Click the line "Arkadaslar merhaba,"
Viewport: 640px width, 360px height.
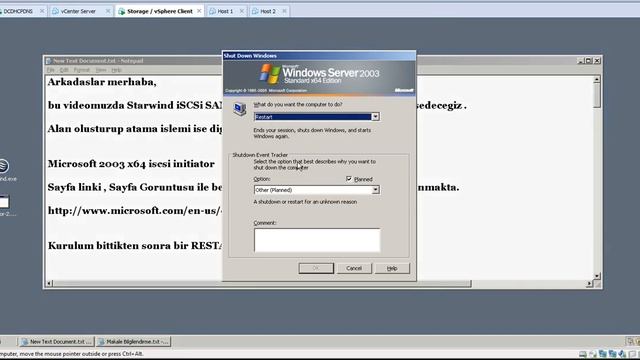102,82
